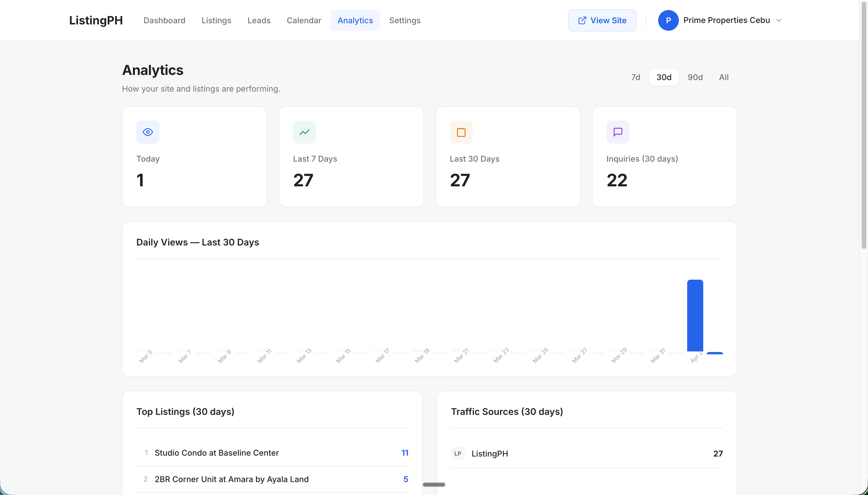Click the Today card value 1
868x495 pixels.
pos(140,180)
